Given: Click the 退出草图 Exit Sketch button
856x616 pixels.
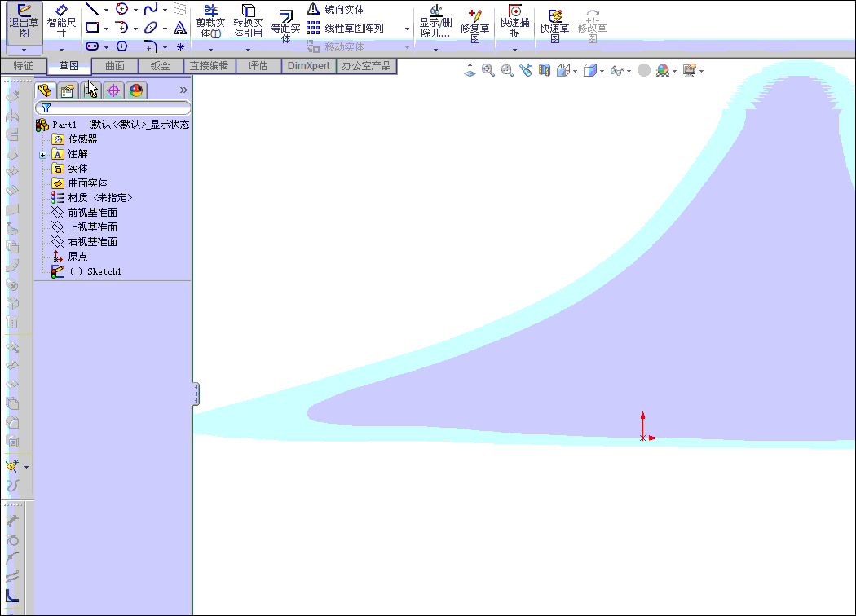Looking at the screenshot, I should tap(24, 20).
